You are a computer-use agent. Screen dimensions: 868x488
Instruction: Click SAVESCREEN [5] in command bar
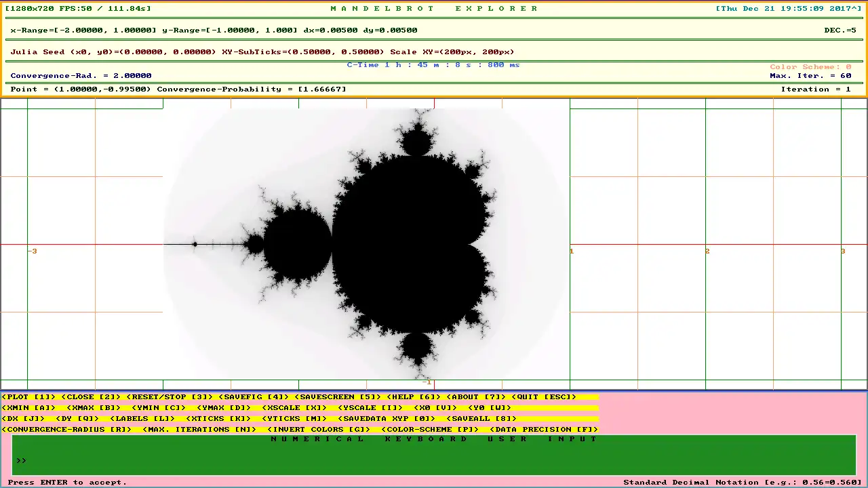[338, 397]
